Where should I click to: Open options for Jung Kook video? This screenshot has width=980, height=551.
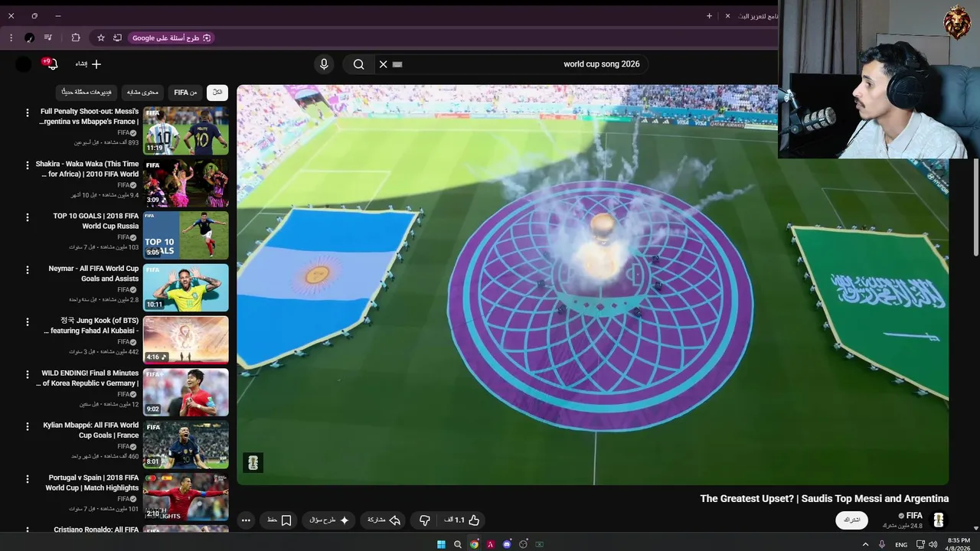(28, 322)
